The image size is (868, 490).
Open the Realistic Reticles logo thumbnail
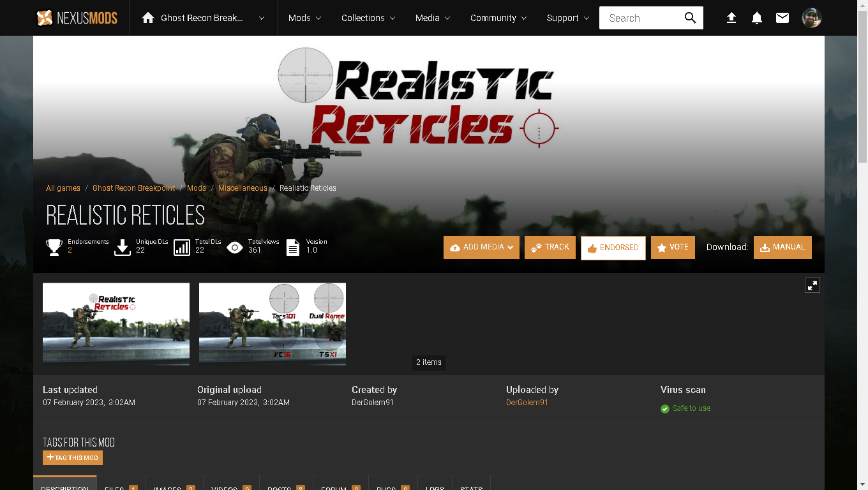click(116, 324)
